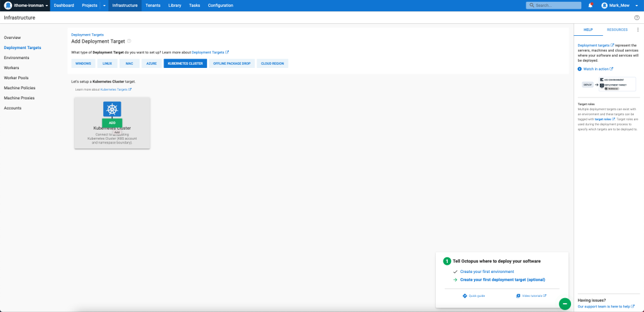
Task: Open the Tenants menu
Action: click(153, 5)
